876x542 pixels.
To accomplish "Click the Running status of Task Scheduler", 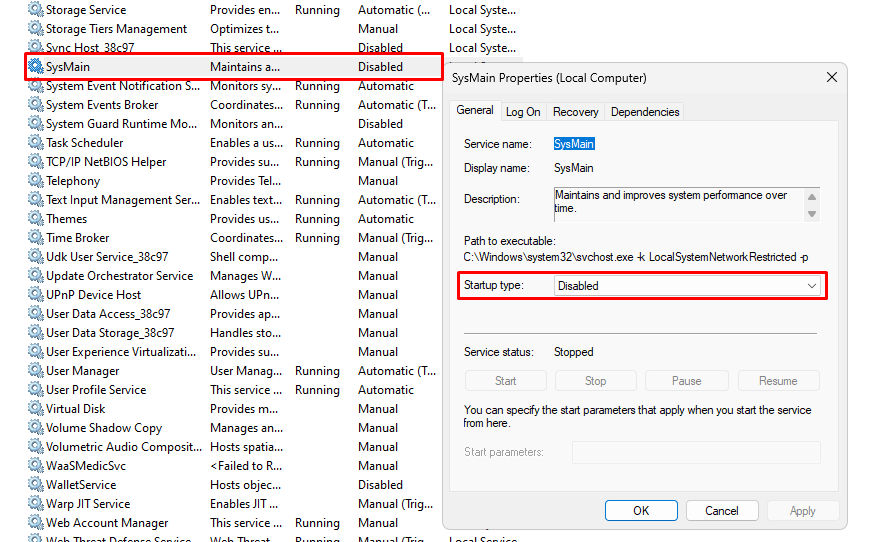I will tap(317, 142).
